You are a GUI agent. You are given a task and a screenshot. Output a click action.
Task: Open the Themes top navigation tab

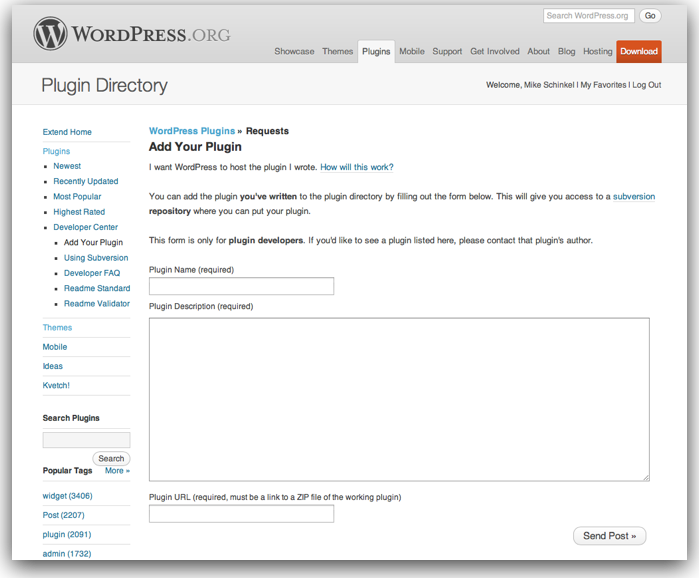coord(337,51)
